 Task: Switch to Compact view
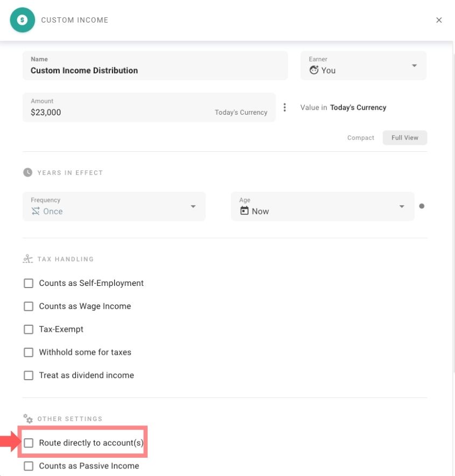[x=360, y=137]
